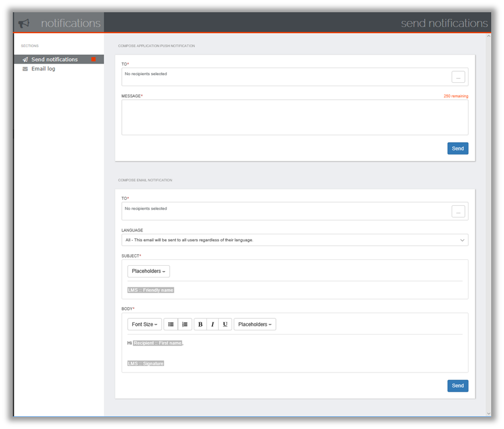This screenshot has width=504, height=429.
Task: Click the envelope icon beside Email log
Action: 24,69
